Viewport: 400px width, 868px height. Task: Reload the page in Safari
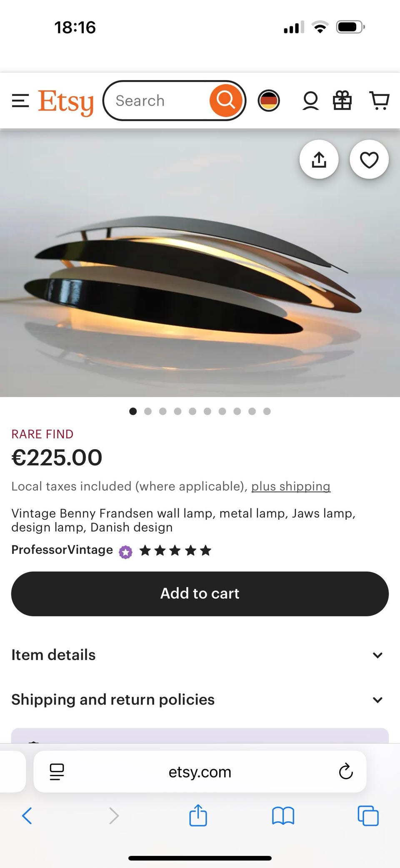pos(345,772)
